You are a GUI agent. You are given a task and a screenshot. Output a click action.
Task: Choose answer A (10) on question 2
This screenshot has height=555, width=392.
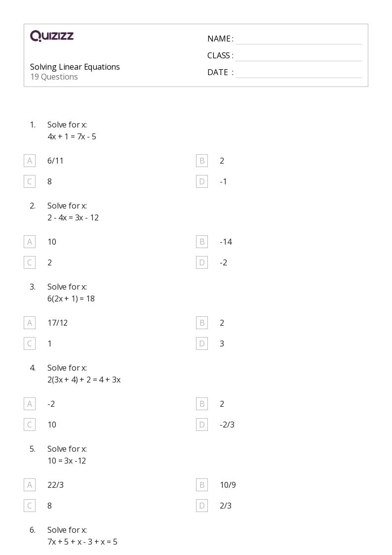click(x=30, y=242)
